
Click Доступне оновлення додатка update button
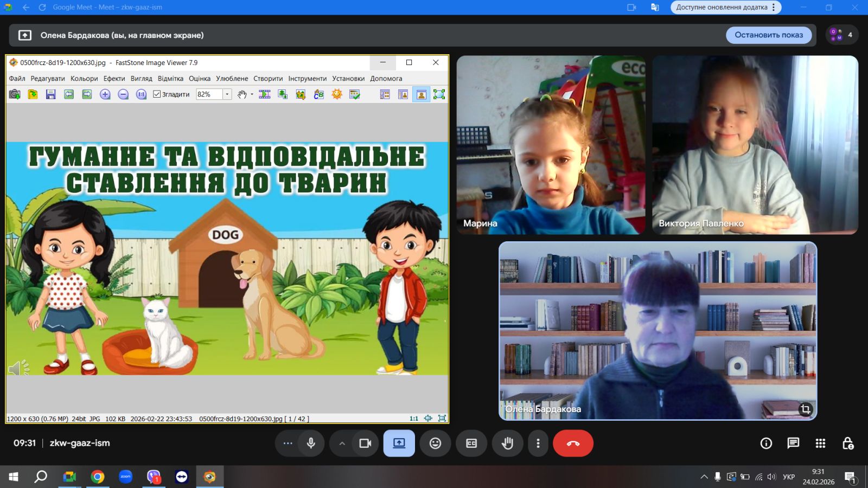(722, 8)
